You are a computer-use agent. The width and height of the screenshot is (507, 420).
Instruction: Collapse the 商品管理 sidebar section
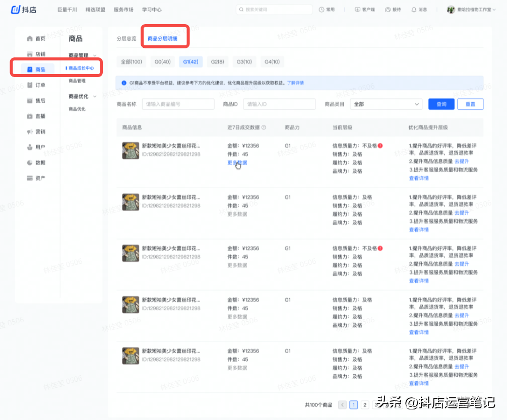pyautogui.click(x=95, y=55)
